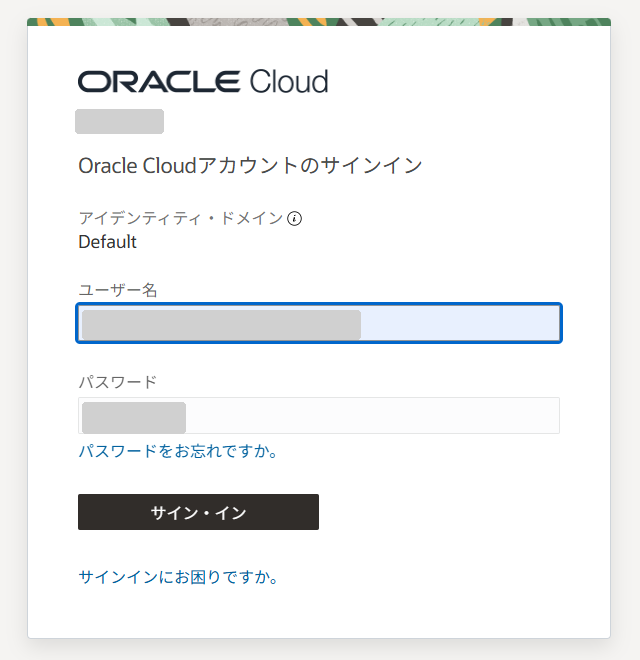
Task: Focus the ユーザー名 username field
Action: [319, 323]
